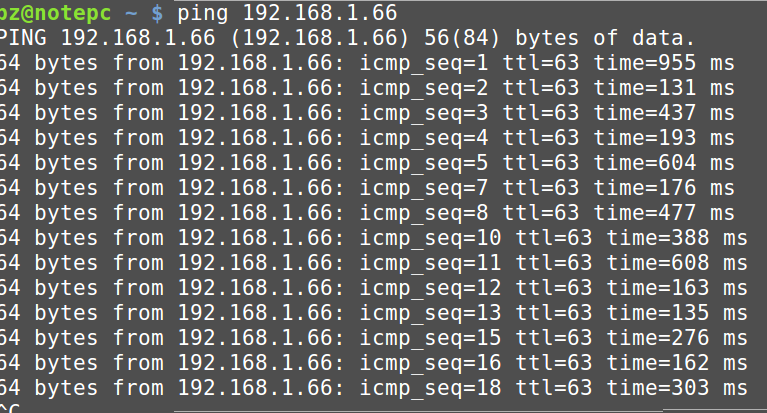Click the icmp_seq=10 output line
This screenshot has height=413, width=767.
point(374,238)
